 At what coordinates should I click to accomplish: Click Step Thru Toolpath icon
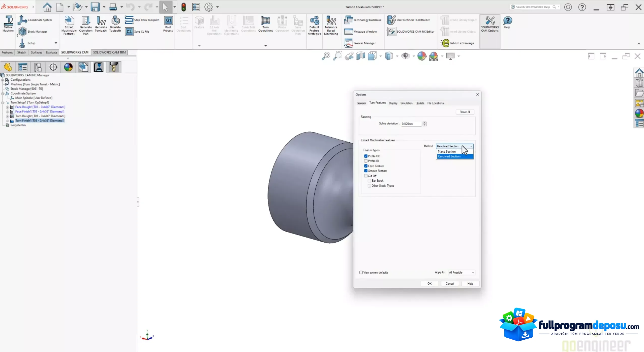point(142,20)
